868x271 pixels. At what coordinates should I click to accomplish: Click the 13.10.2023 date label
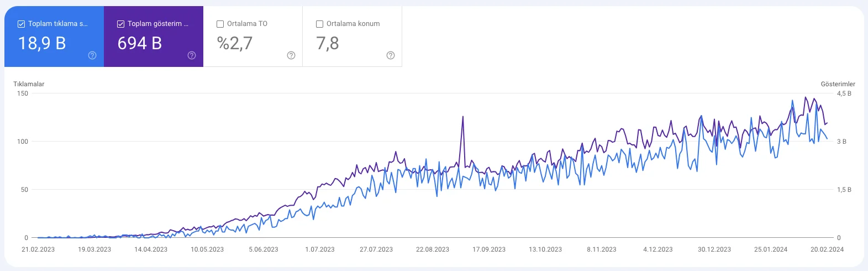(x=545, y=249)
